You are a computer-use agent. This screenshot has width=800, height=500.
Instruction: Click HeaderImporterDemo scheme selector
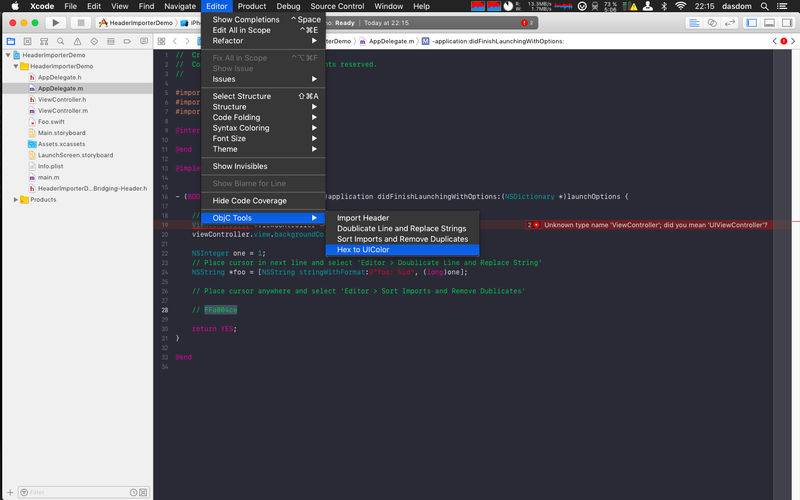[x=136, y=23]
